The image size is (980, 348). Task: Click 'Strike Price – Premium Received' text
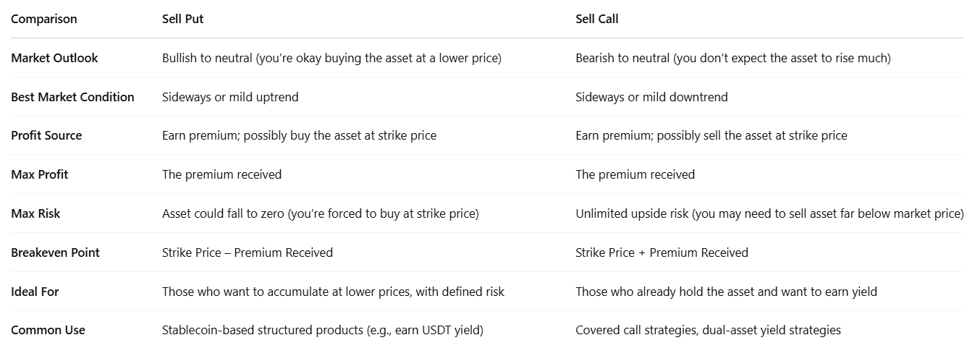click(x=248, y=252)
